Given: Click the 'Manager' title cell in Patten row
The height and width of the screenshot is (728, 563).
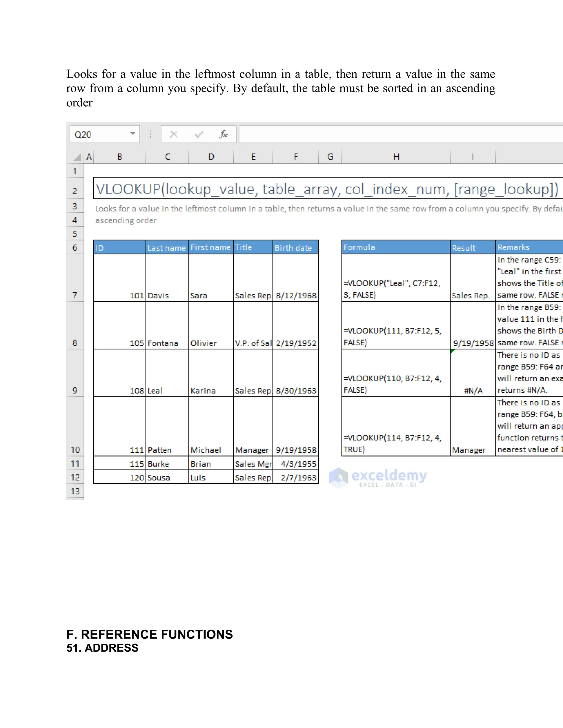Looking at the screenshot, I should click(x=253, y=426).
